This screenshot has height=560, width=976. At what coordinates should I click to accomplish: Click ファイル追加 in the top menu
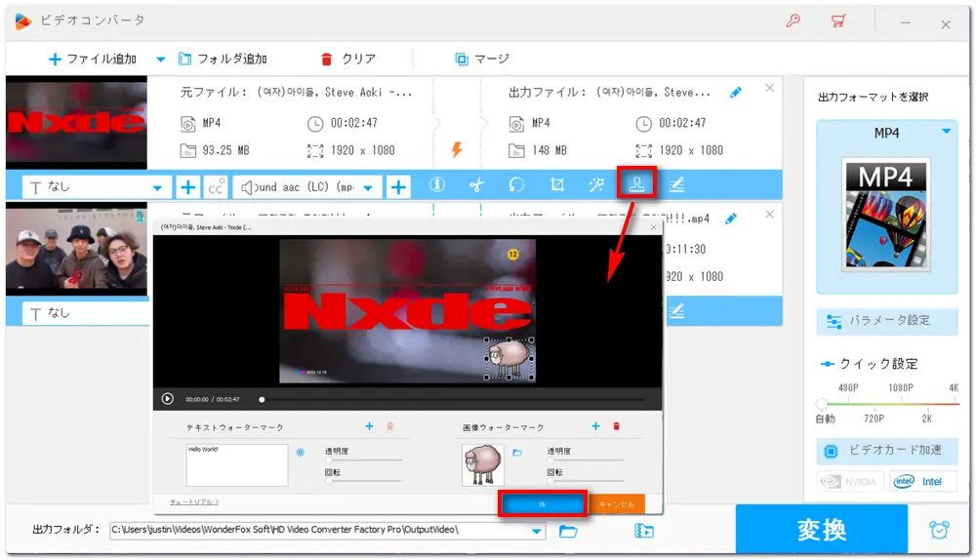point(92,59)
